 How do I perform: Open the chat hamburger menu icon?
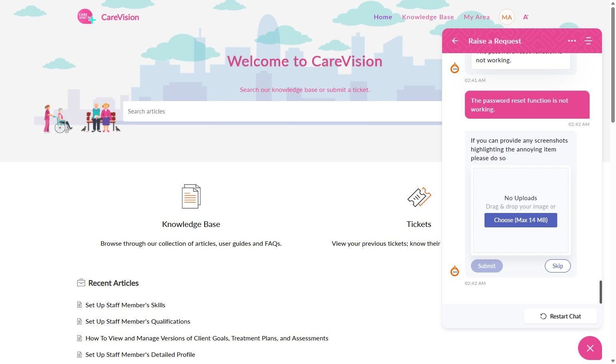(x=588, y=41)
